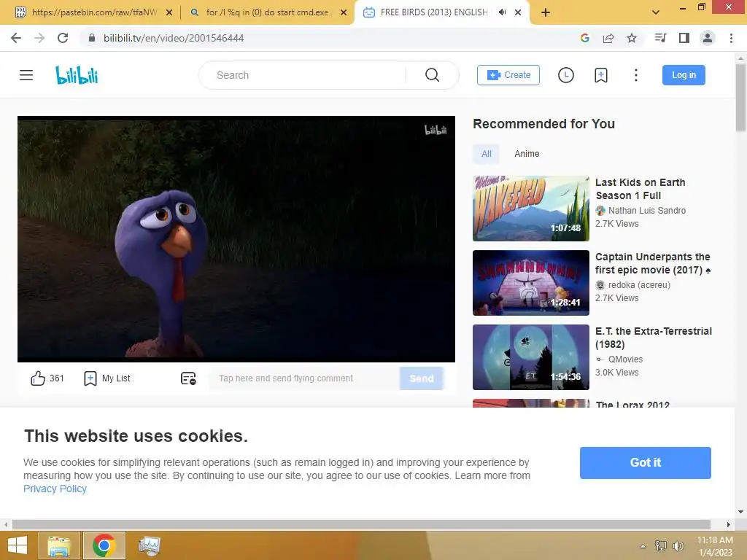Open the bilibili hamburger menu
Screen dimensions: 747x560
click(26, 75)
